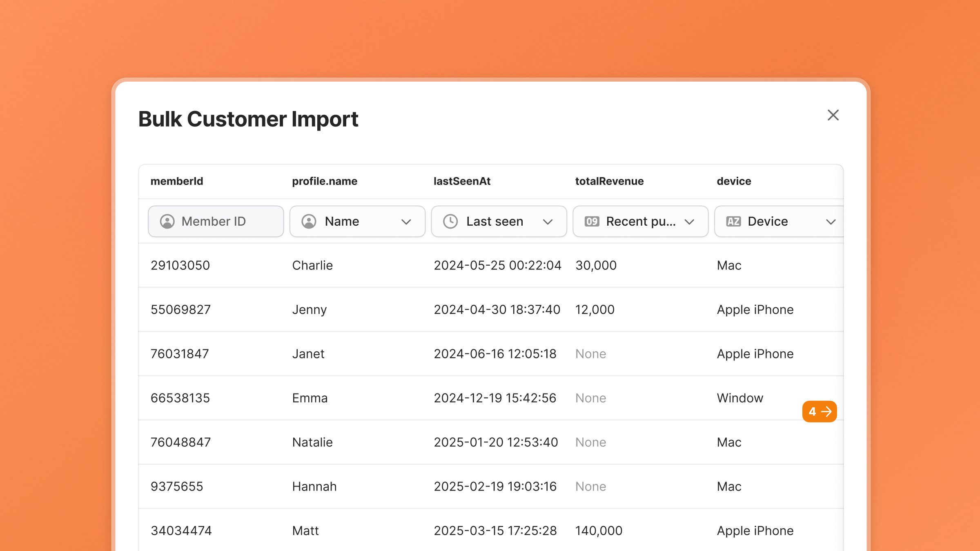Click the Member ID mapping field
Image resolution: width=980 pixels, height=551 pixels.
[x=216, y=221]
